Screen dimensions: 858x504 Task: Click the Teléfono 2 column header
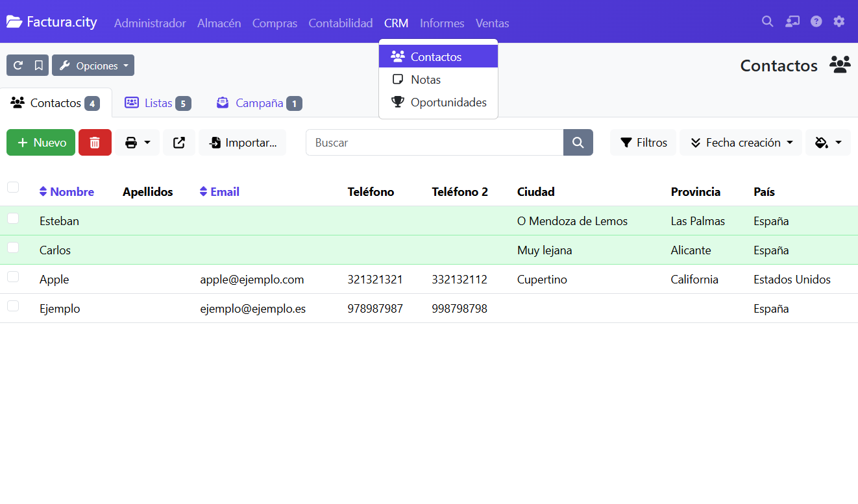(460, 192)
